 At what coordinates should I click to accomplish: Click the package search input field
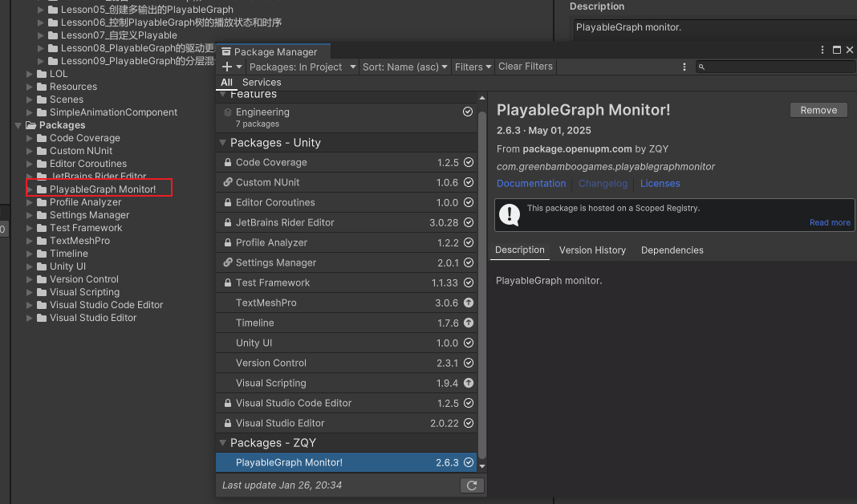tap(777, 67)
